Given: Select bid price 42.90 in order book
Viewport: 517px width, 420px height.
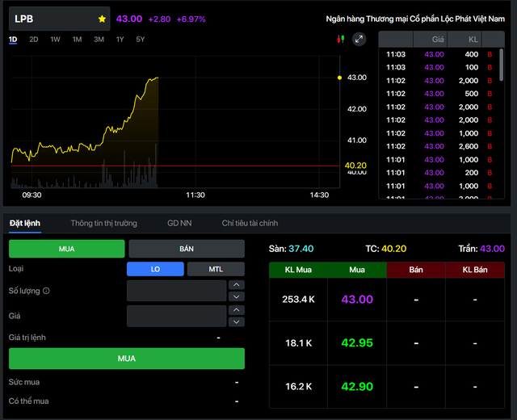Looking at the screenshot, I should tap(357, 386).
